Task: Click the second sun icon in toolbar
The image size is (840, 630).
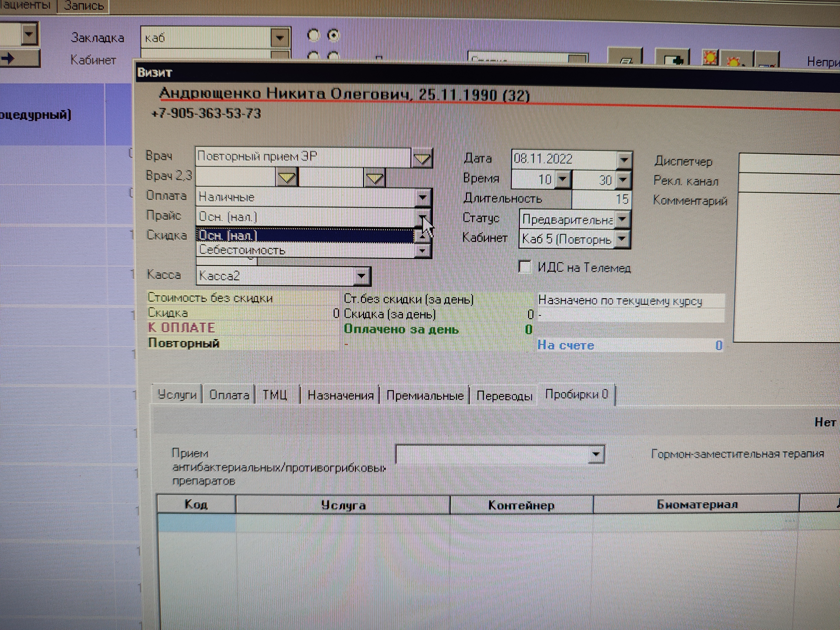Action: (x=734, y=61)
